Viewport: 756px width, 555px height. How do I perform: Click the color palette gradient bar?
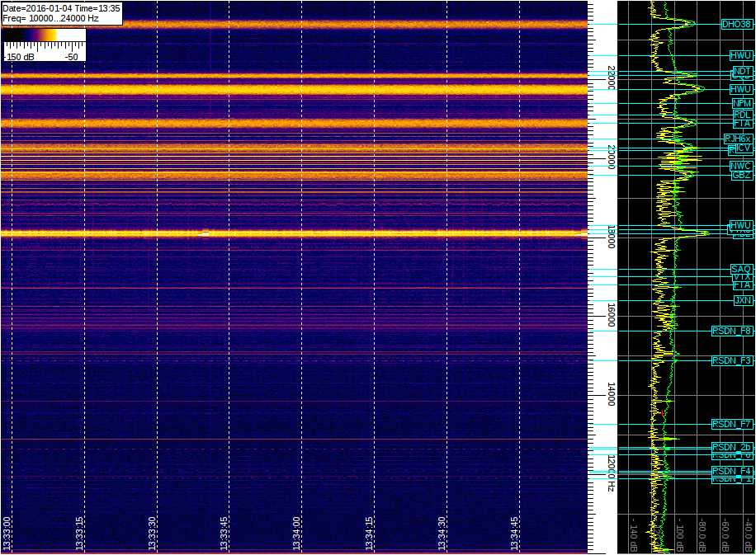click(44, 35)
